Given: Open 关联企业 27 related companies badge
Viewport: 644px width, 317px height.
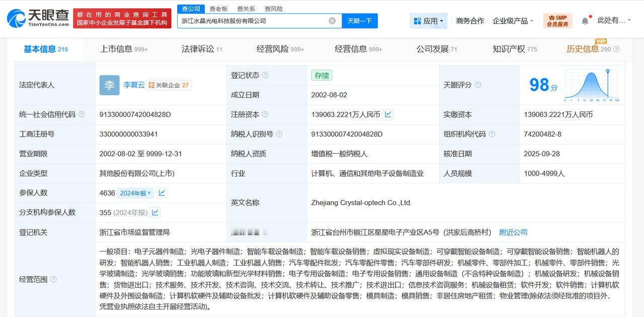Looking at the screenshot, I should (x=169, y=85).
